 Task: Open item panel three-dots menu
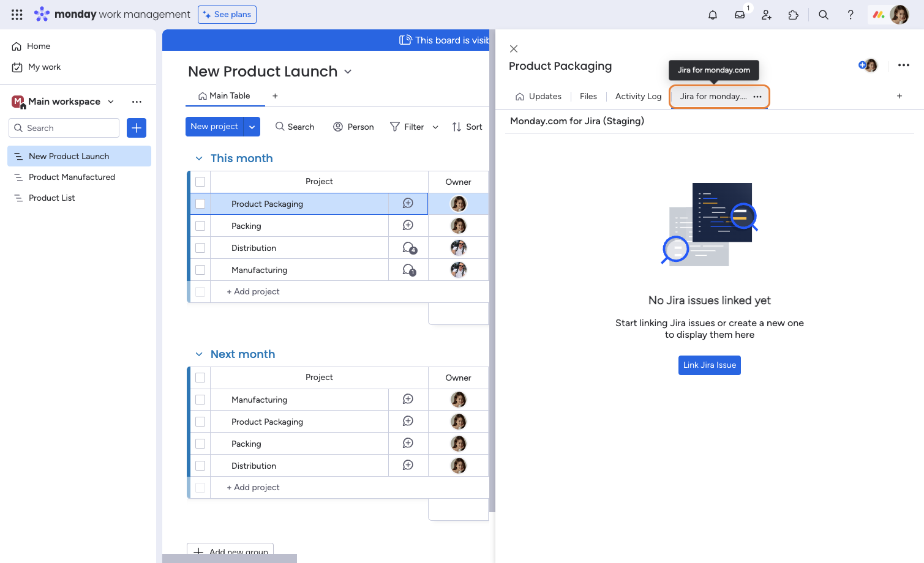pyautogui.click(x=904, y=65)
